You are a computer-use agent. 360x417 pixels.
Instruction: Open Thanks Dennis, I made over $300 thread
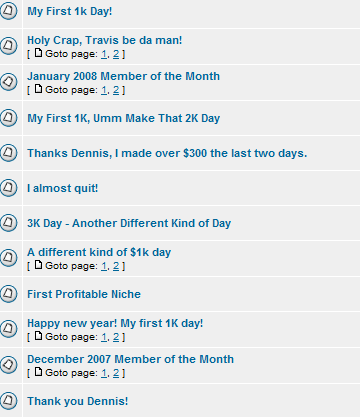[167, 153]
